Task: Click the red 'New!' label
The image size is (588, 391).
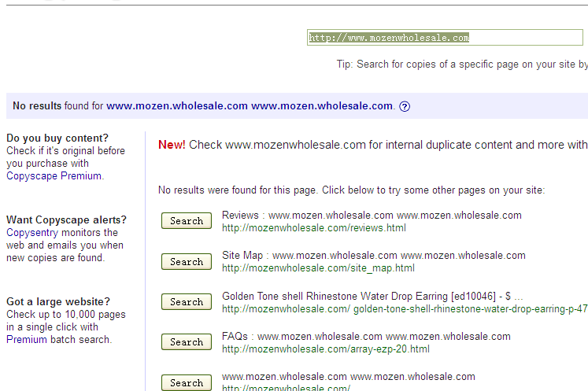Action: click(x=172, y=145)
